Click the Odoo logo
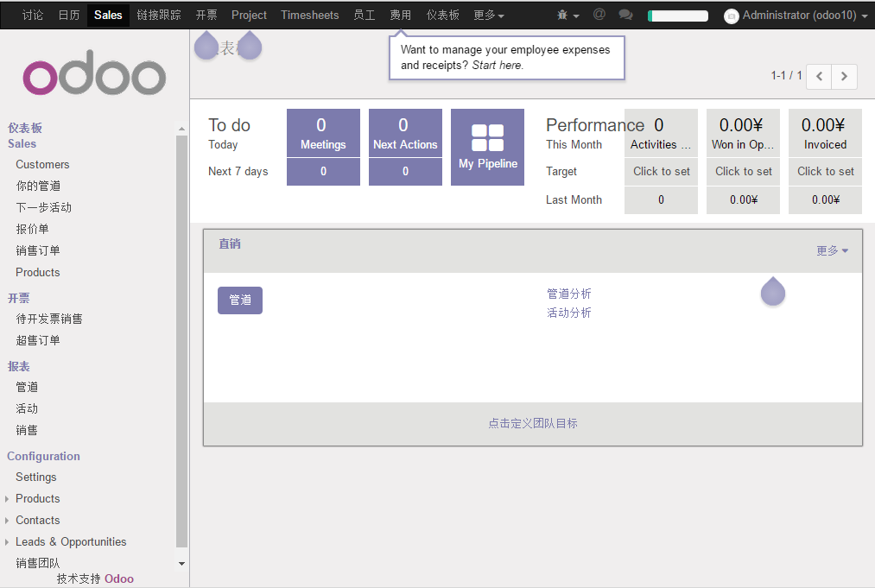875x588 pixels. point(94,77)
